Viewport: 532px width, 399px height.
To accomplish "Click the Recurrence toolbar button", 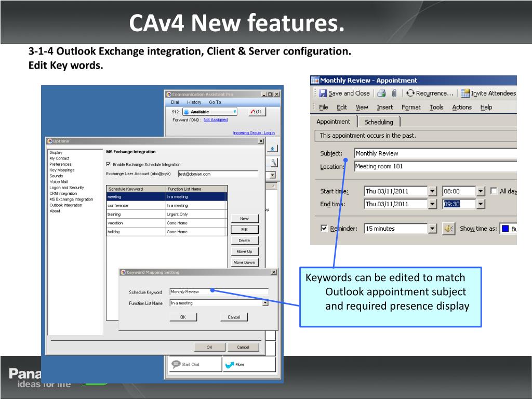I will (x=430, y=94).
